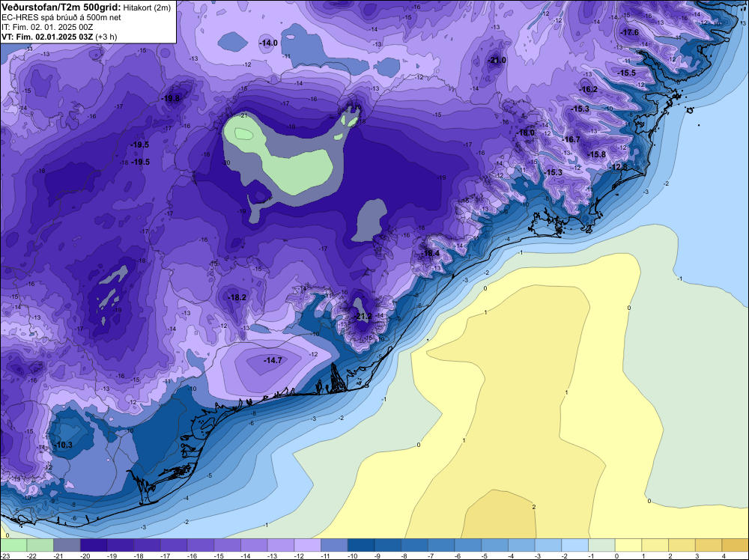Click the bold -15.5 temperature value
Viewport: 749px width, 560px height.
pos(627,73)
